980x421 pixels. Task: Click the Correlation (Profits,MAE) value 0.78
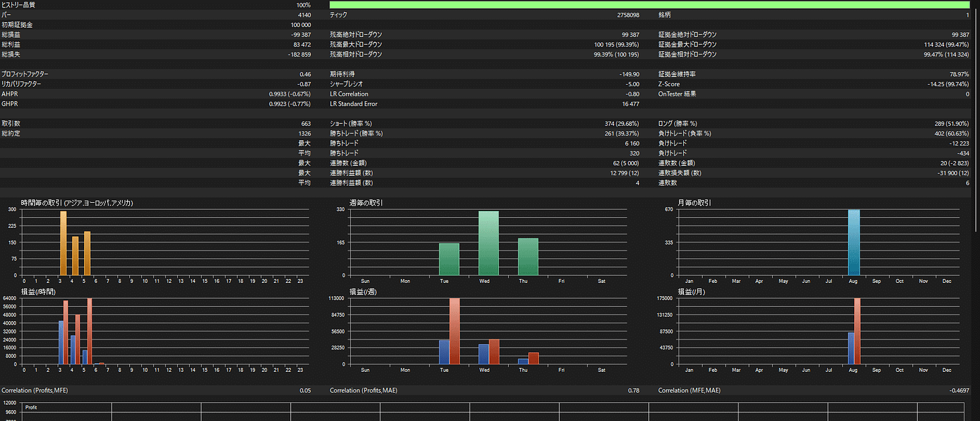pyautogui.click(x=634, y=390)
